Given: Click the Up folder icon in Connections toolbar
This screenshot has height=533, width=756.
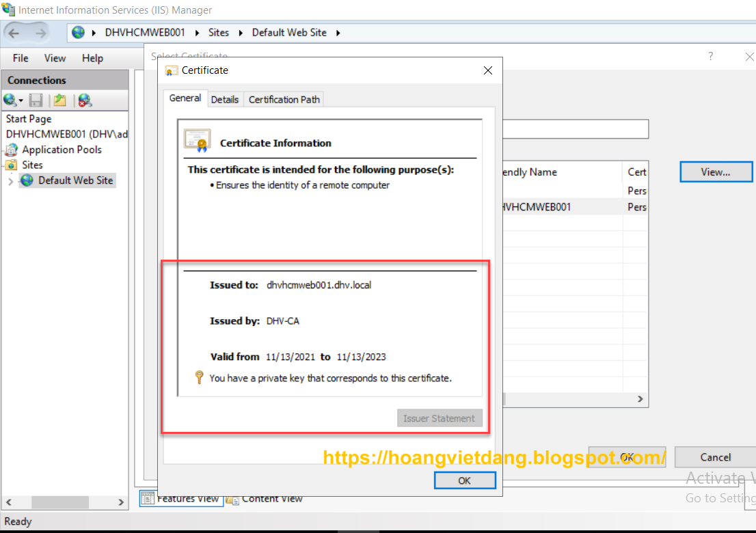Looking at the screenshot, I should click(x=59, y=100).
